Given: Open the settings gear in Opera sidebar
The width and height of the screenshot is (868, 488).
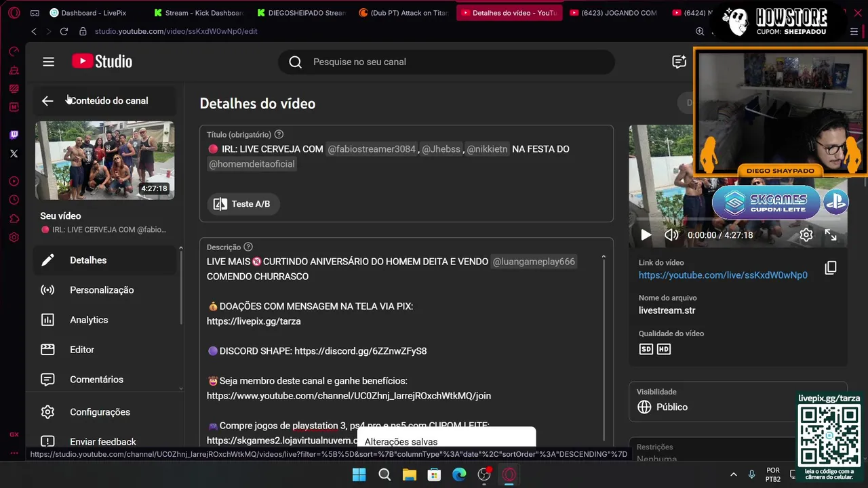Looking at the screenshot, I should click(x=14, y=237).
